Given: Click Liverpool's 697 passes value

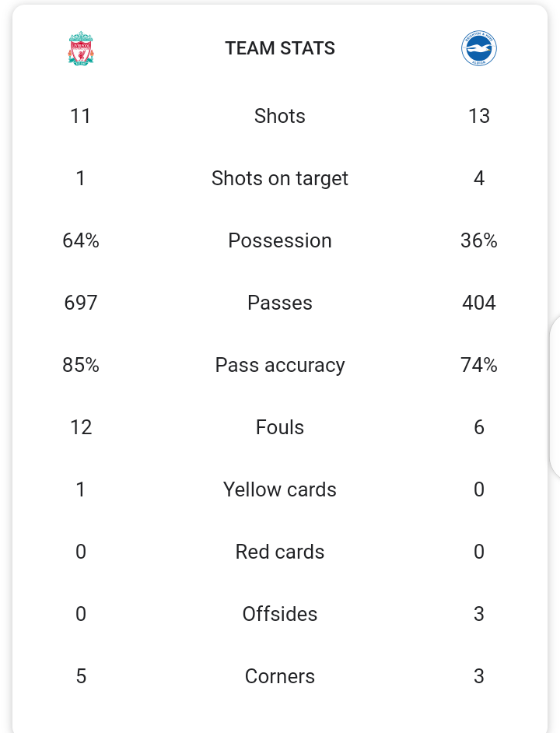Looking at the screenshot, I should [81, 303].
